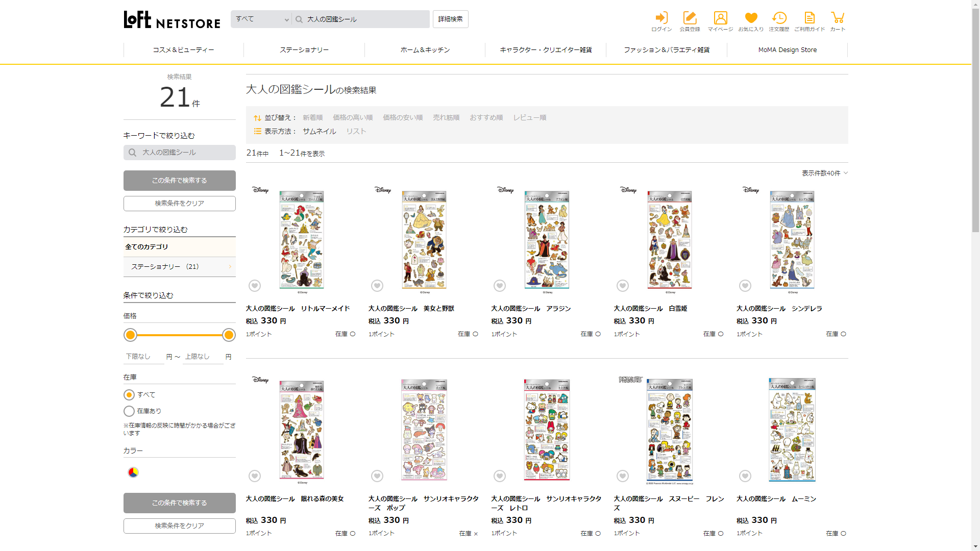Open the ご利用ガイド guide icon
This screenshot has width=980, height=551.
click(810, 22)
